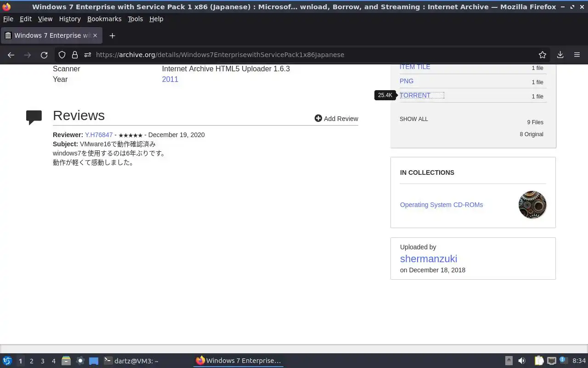Open the History menu

pos(70,19)
